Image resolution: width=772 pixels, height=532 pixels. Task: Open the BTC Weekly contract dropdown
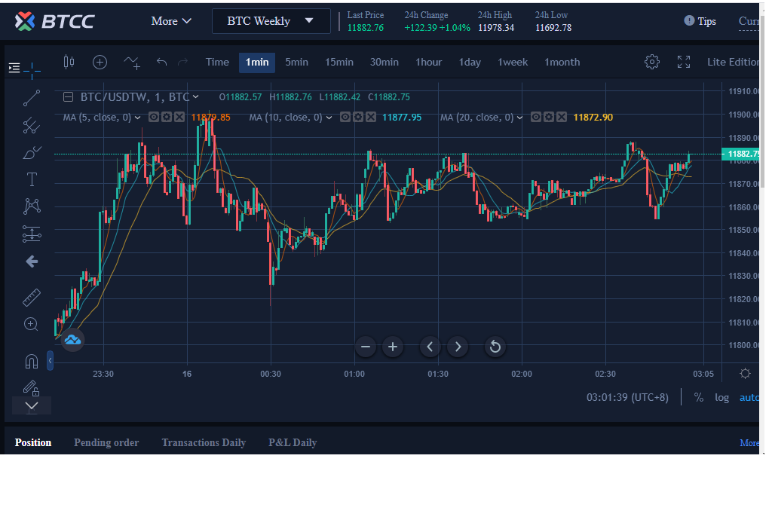click(x=271, y=21)
